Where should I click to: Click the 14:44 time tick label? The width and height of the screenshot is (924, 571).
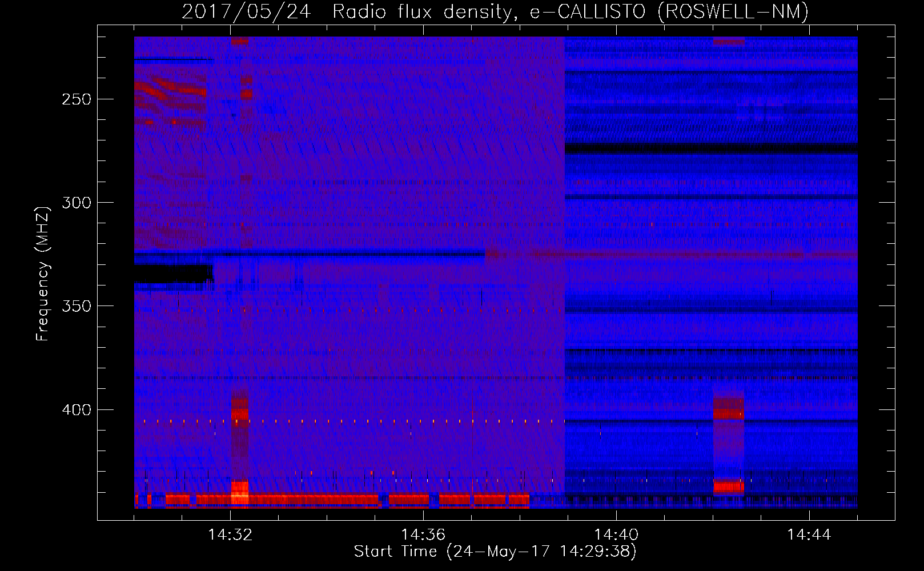[809, 534]
